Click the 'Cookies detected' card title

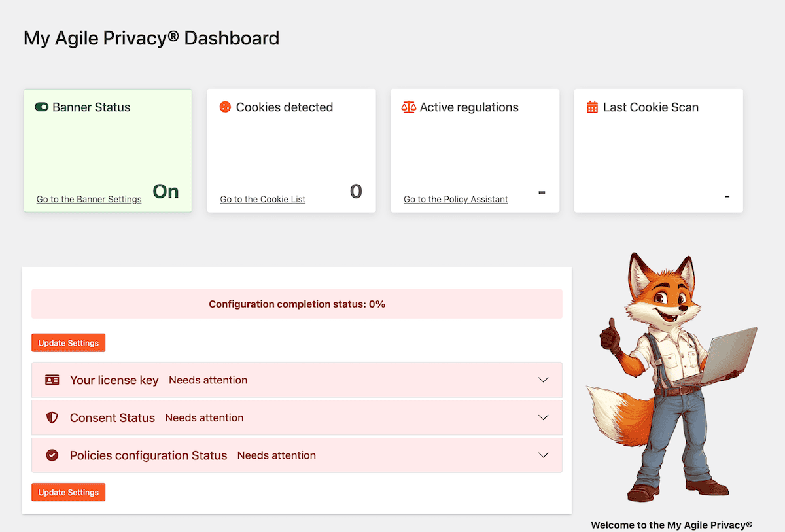[285, 107]
